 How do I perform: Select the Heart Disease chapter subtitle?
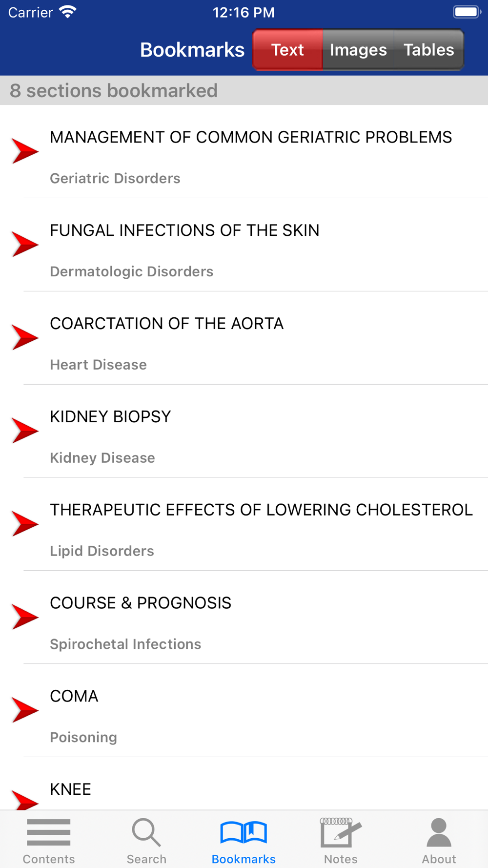(98, 365)
